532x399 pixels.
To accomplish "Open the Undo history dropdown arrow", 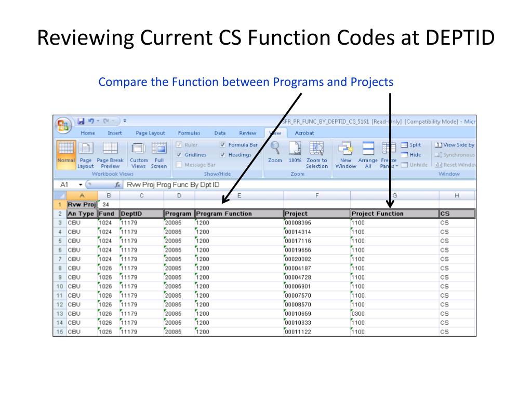I will pos(98,121).
